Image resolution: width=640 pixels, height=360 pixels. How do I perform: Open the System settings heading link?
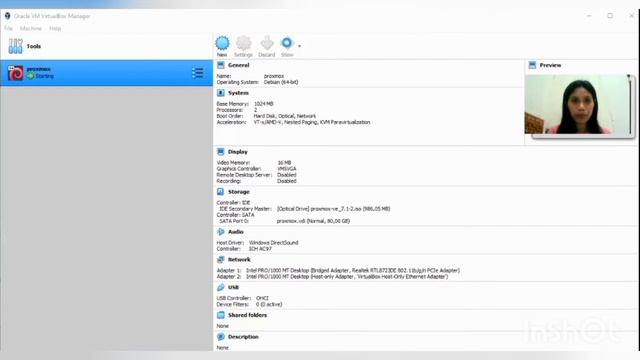(x=238, y=93)
